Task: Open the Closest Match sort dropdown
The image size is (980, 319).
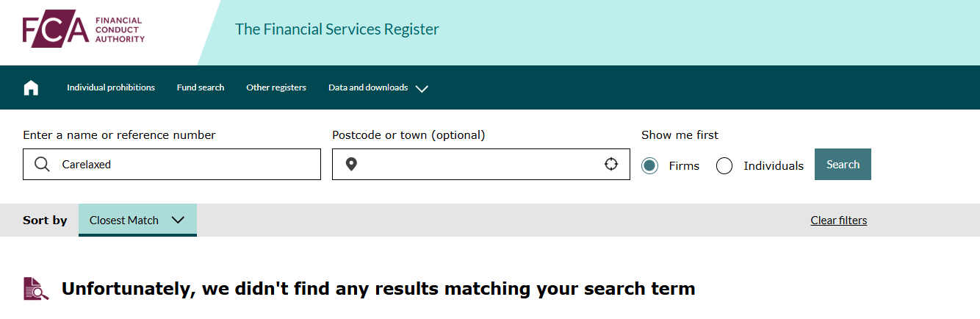Action: (137, 220)
